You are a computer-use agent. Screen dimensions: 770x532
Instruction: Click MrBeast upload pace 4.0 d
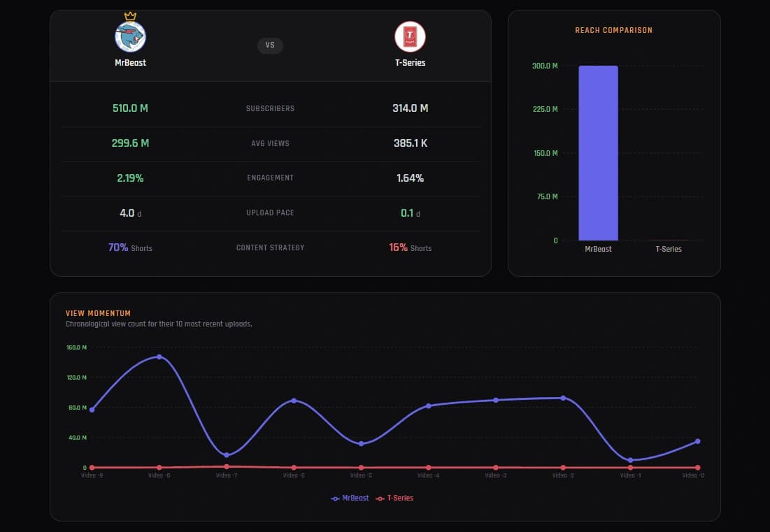pos(130,213)
